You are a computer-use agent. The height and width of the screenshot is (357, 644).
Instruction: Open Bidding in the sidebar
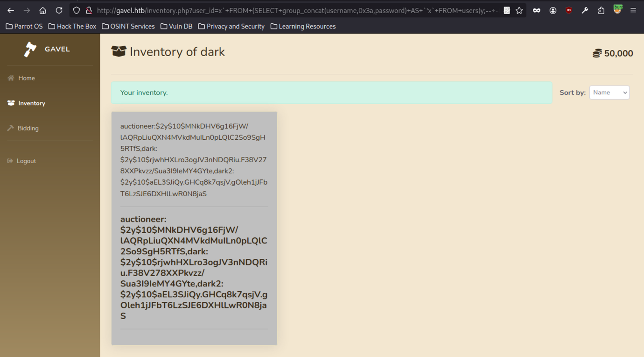pos(28,128)
